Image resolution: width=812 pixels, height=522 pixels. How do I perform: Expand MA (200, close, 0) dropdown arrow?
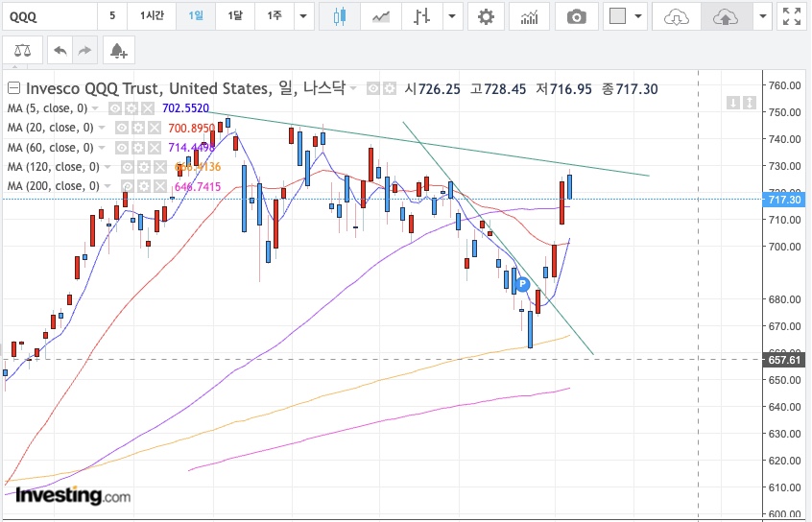point(107,186)
